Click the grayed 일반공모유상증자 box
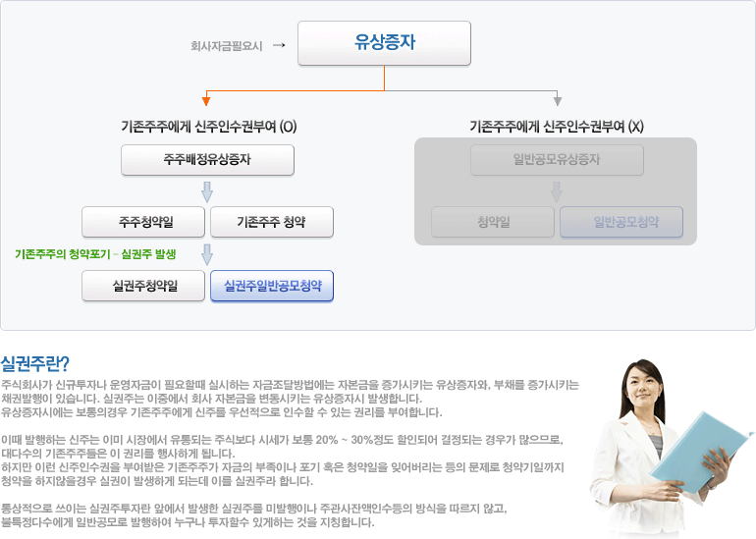756x539 pixels. [x=557, y=159]
